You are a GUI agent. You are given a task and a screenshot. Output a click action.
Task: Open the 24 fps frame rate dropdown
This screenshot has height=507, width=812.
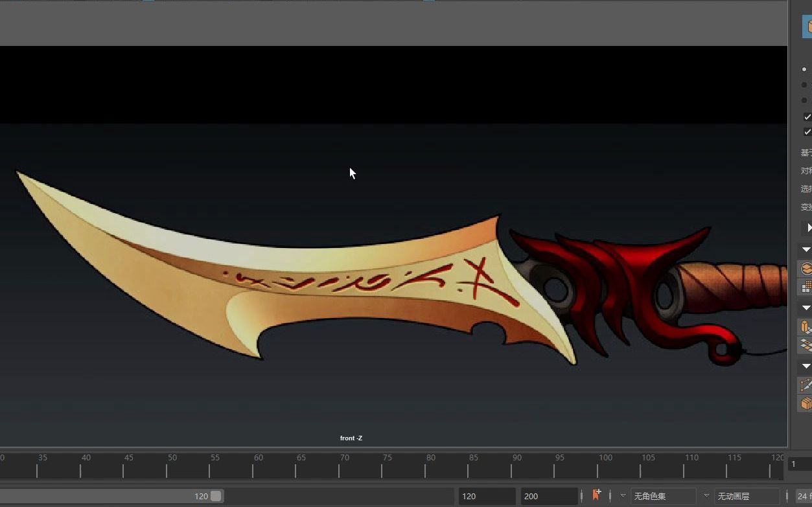[x=804, y=496]
